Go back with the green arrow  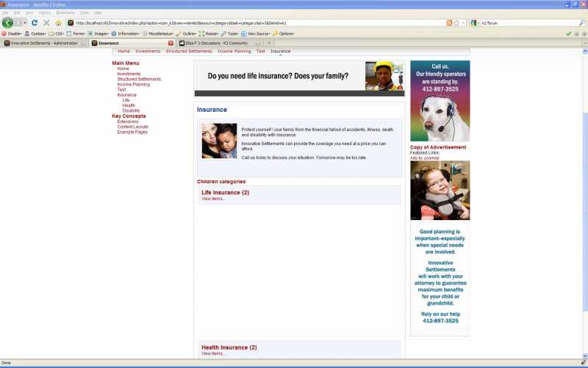coord(7,23)
